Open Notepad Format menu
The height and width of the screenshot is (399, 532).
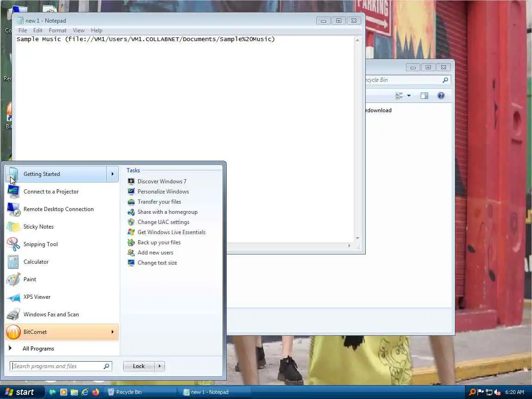click(x=58, y=30)
